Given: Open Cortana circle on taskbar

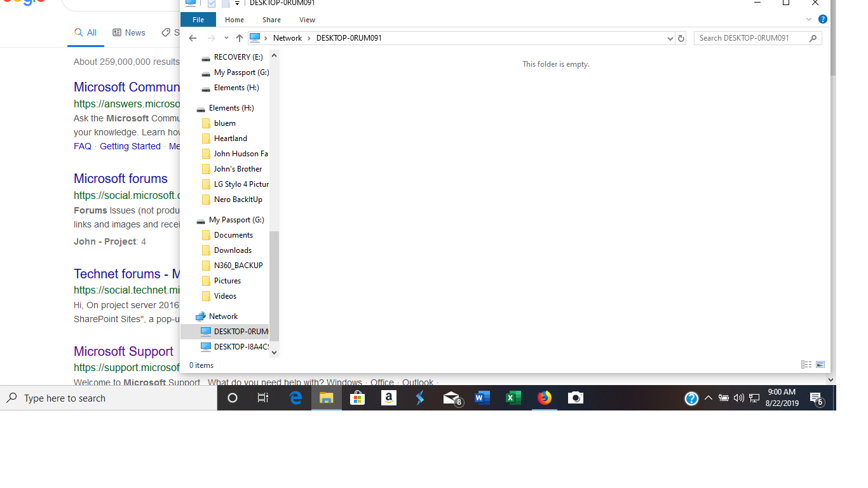Looking at the screenshot, I should (x=233, y=398).
